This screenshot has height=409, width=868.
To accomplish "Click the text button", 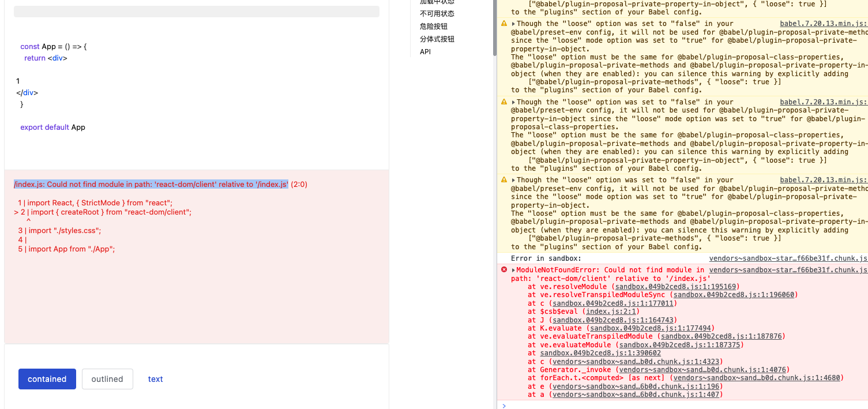I will point(155,379).
